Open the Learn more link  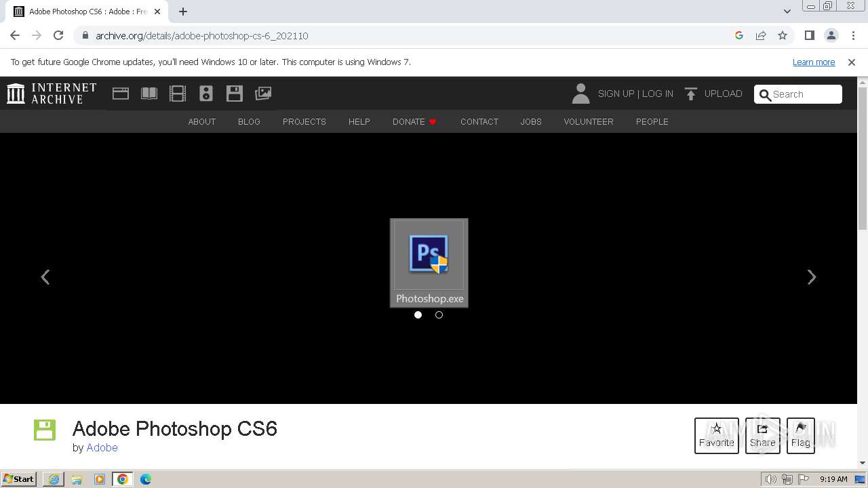pyautogui.click(x=814, y=62)
